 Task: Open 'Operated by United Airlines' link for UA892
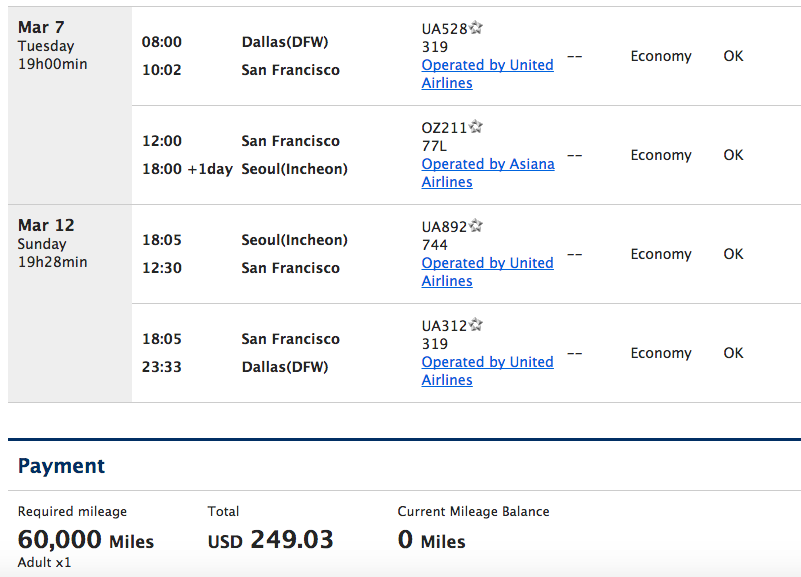click(487, 272)
